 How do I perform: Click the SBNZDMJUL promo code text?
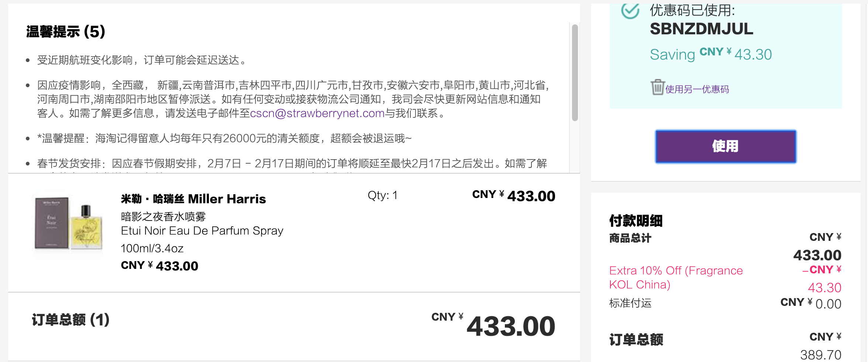pyautogui.click(x=701, y=29)
